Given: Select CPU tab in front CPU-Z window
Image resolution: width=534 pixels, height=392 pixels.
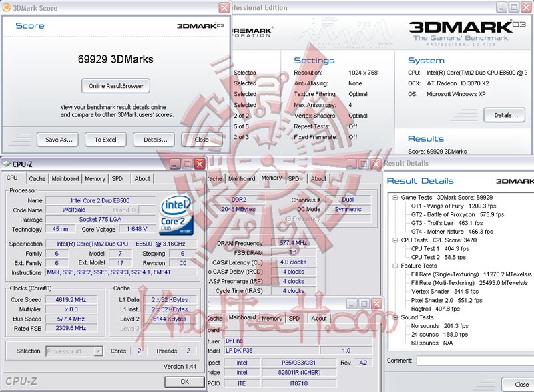Looking at the screenshot, I should click(12, 178).
